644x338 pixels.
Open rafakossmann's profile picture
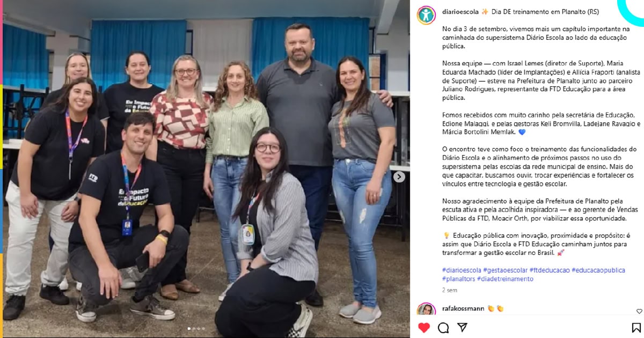(x=426, y=310)
